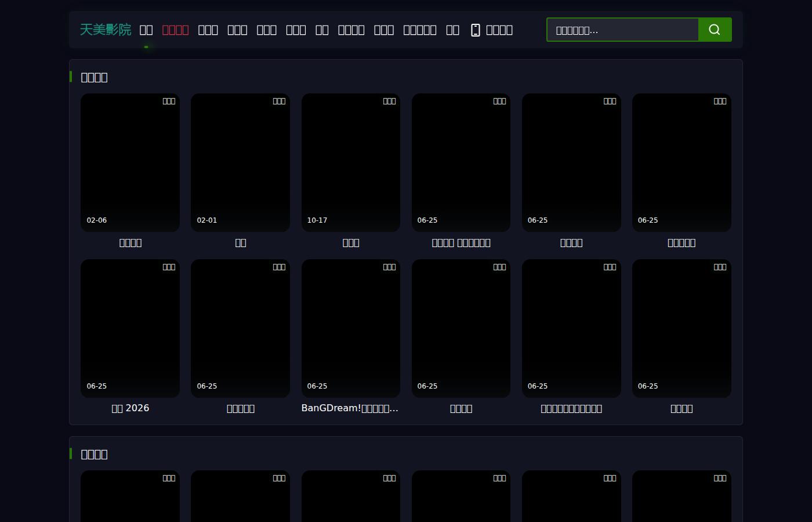
Task: Open the poster card dated 02-06
Action: click(x=130, y=162)
